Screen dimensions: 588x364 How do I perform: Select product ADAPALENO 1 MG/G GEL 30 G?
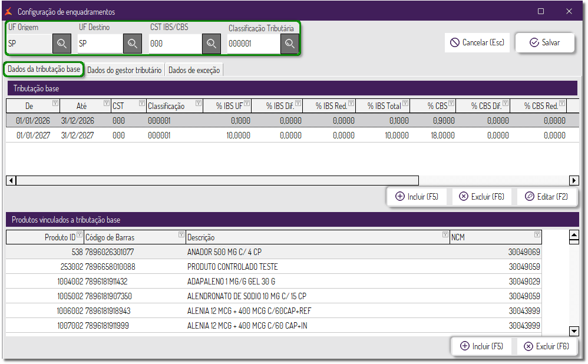tap(274, 282)
